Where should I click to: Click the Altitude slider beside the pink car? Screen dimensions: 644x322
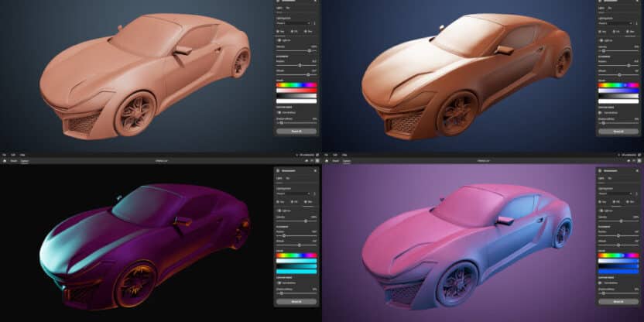pyautogui.click(x=618, y=245)
